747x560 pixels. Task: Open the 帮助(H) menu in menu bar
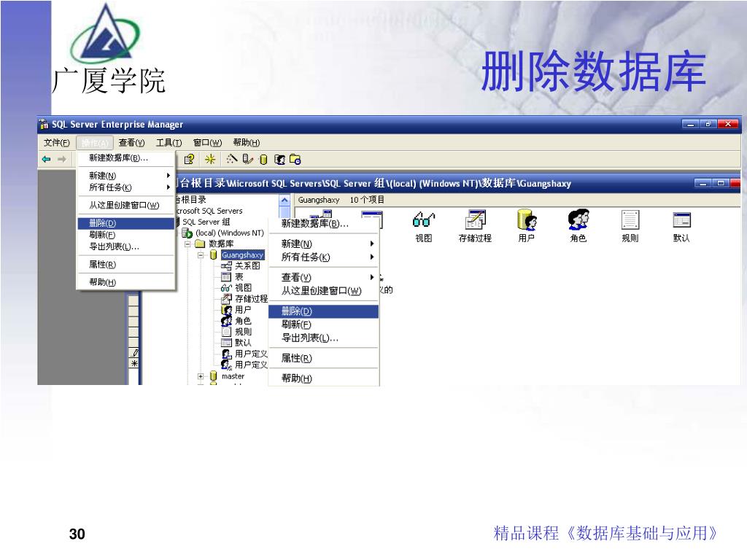pyautogui.click(x=247, y=142)
